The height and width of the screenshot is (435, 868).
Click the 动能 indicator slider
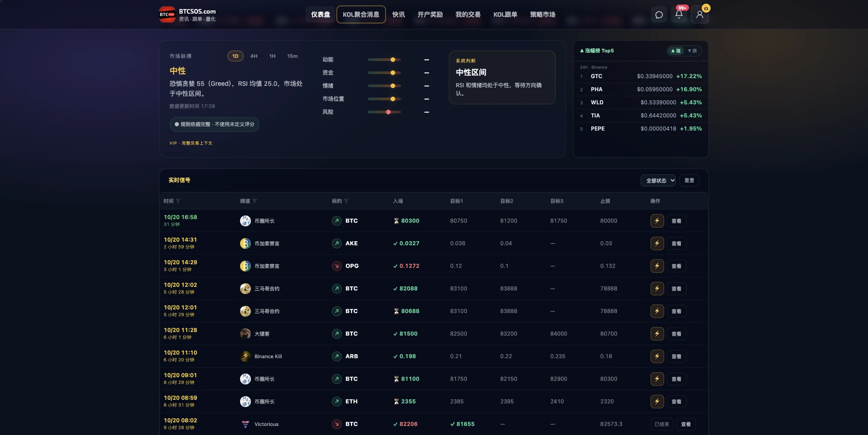(x=384, y=60)
